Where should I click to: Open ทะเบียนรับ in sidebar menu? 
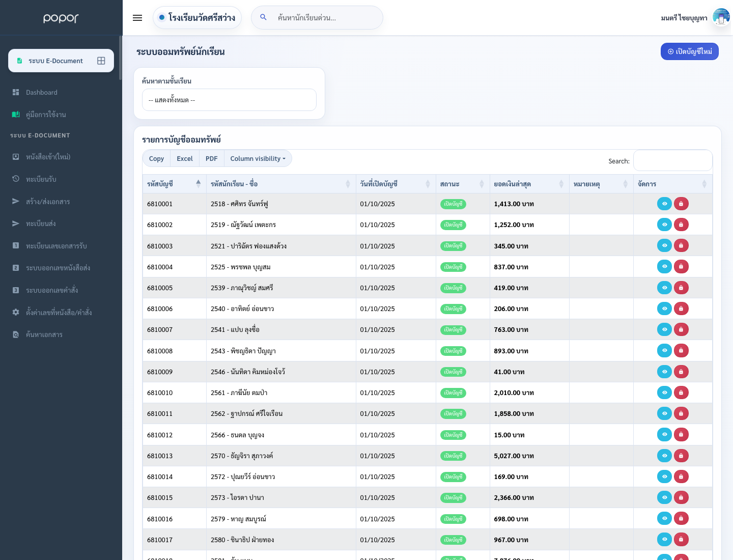41,179
